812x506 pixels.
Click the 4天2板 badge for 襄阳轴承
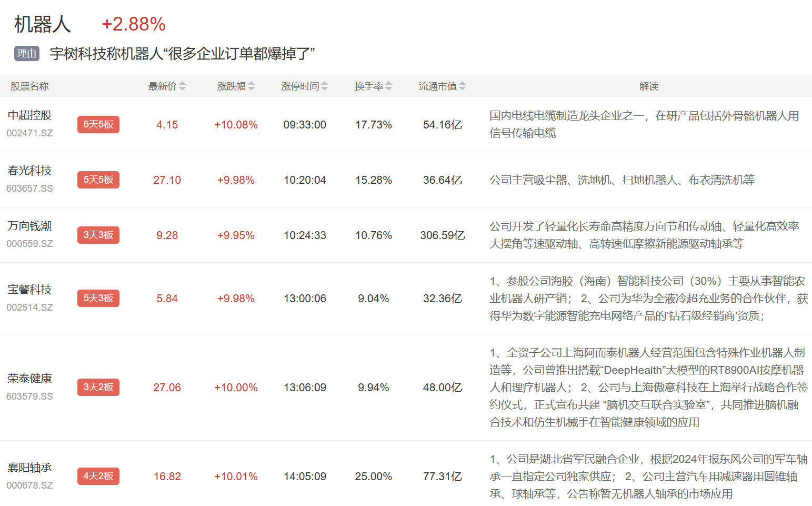[x=98, y=477]
